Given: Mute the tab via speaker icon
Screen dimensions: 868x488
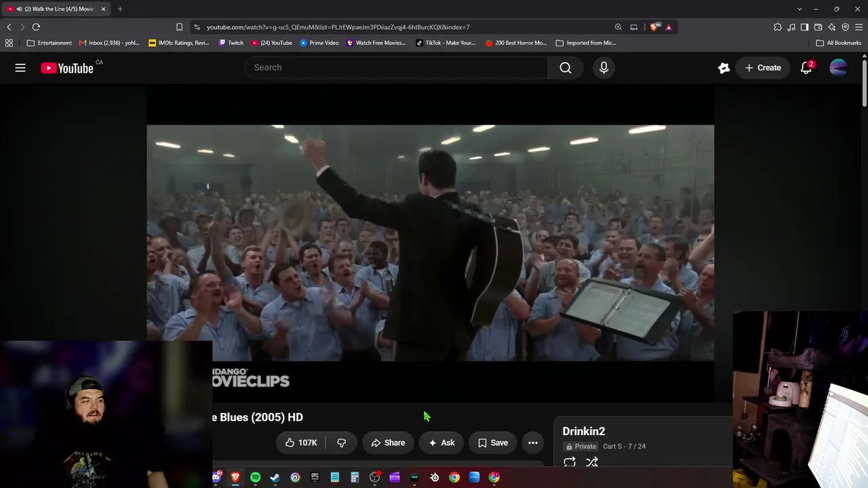Looking at the screenshot, I should (19, 9).
